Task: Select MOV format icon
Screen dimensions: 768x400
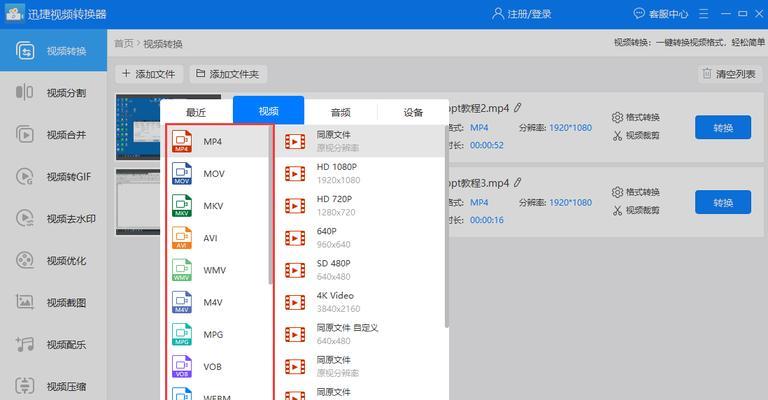Action: 182,174
